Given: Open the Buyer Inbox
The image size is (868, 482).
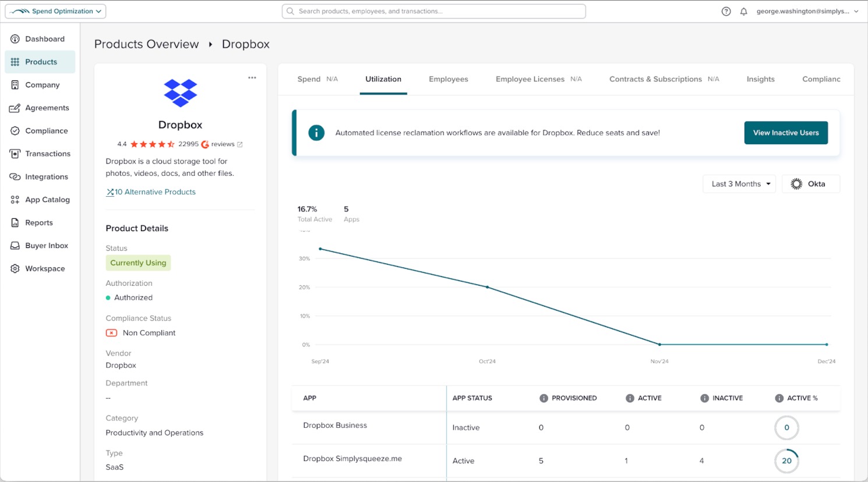Looking at the screenshot, I should pyautogui.click(x=47, y=245).
